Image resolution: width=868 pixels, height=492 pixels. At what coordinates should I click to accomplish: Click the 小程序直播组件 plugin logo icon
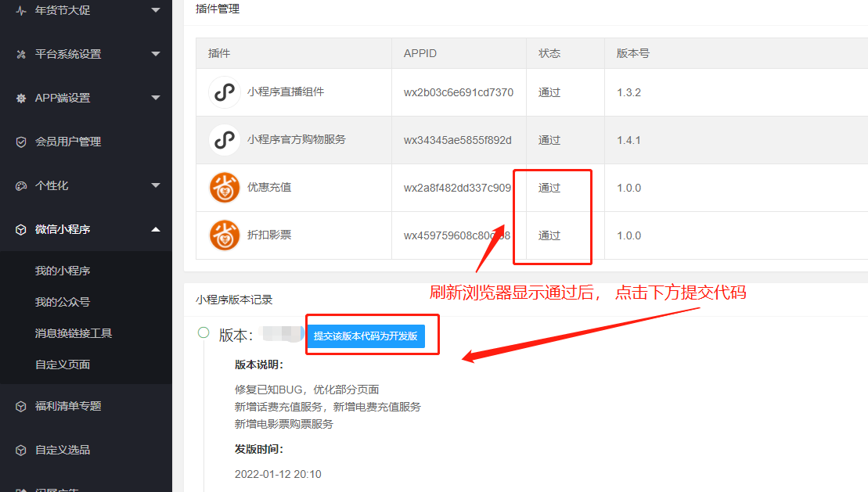[x=224, y=92]
